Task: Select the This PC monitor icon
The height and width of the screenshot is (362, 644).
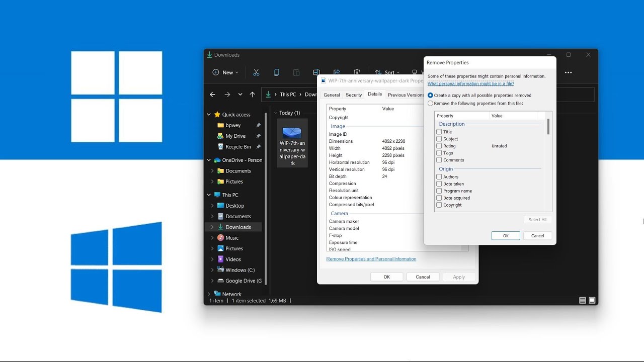Action: click(x=217, y=195)
